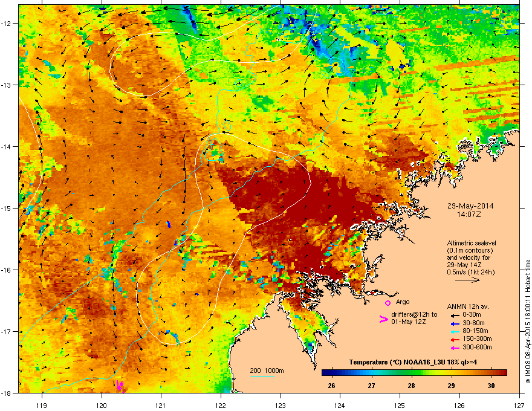The image size is (532, 411).
Task: Click the 'drifters@12h to' label
Action: (x=414, y=315)
